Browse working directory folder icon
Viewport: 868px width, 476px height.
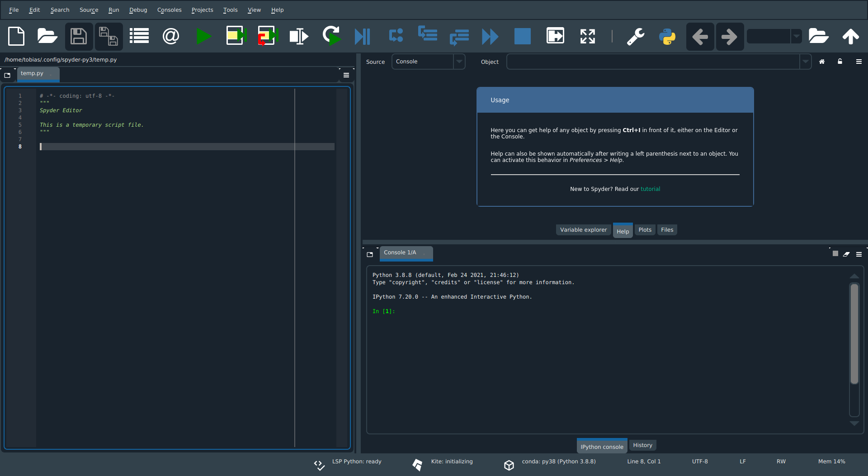(x=818, y=36)
